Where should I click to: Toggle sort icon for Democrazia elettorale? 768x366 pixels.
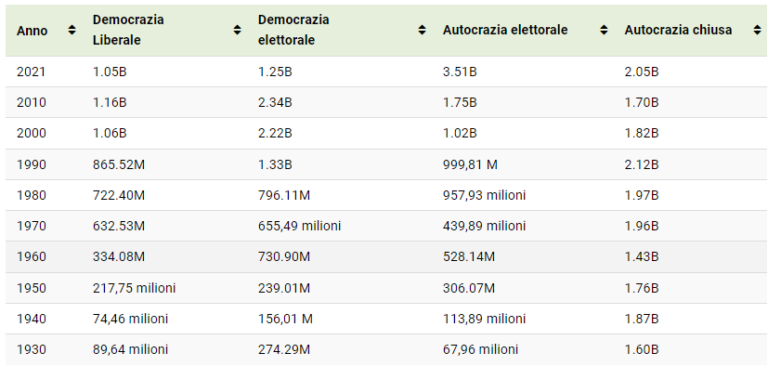click(422, 30)
